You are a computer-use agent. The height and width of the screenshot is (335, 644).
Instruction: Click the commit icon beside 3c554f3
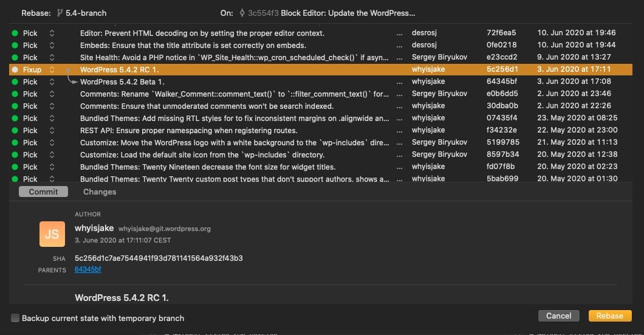click(242, 13)
